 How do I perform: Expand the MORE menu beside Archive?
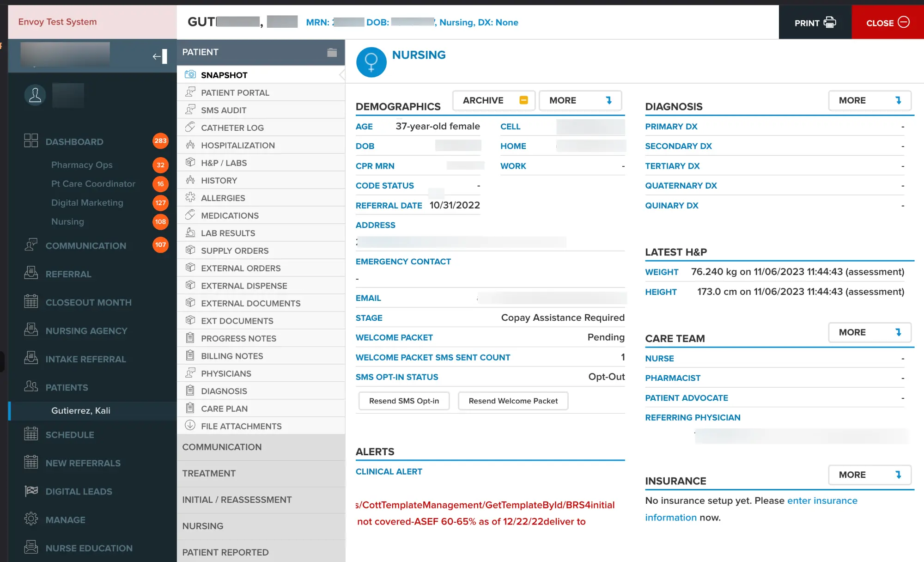coord(580,100)
